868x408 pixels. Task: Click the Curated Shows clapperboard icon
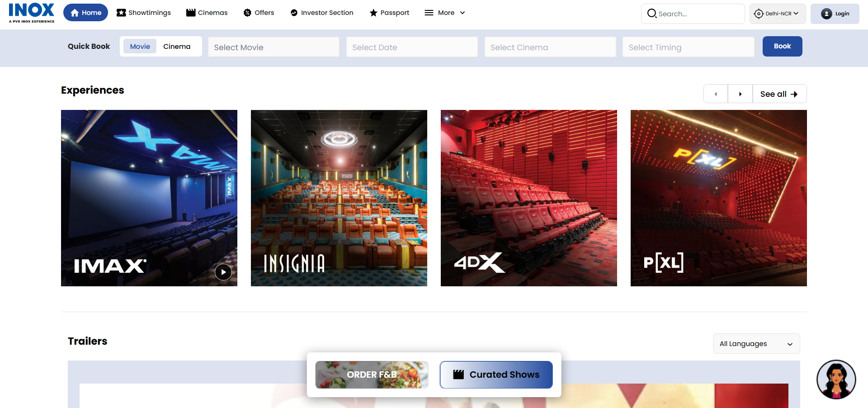pos(458,375)
